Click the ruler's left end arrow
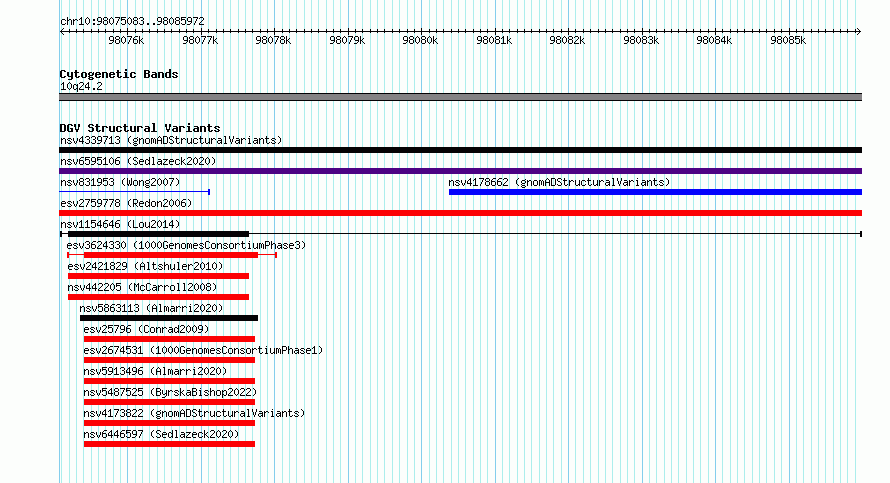 62,31
